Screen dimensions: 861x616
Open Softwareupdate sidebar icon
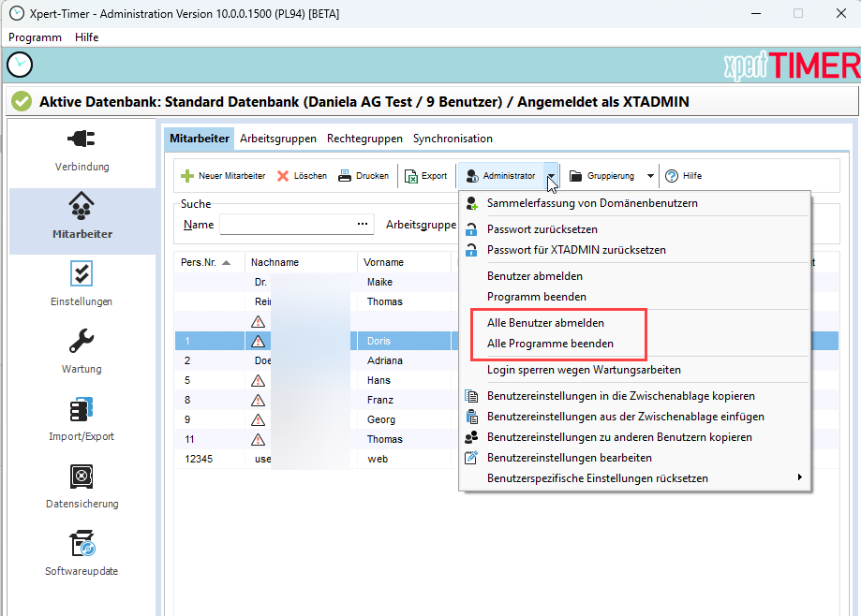[x=81, y=544]
